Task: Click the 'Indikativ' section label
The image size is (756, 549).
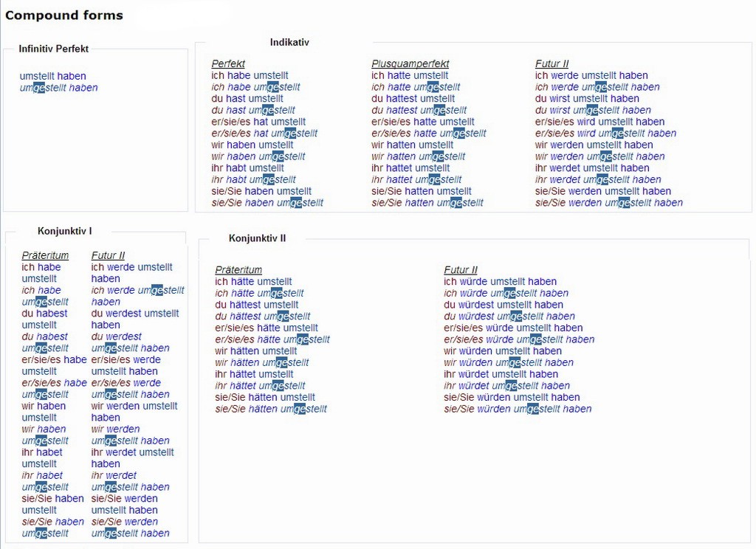Action: [289, 42]
